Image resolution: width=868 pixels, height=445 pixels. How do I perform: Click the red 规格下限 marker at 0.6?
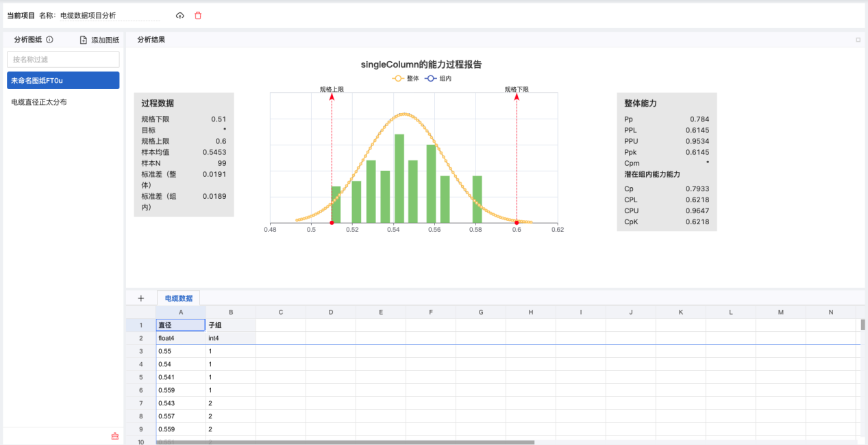[x=517, y=223]
